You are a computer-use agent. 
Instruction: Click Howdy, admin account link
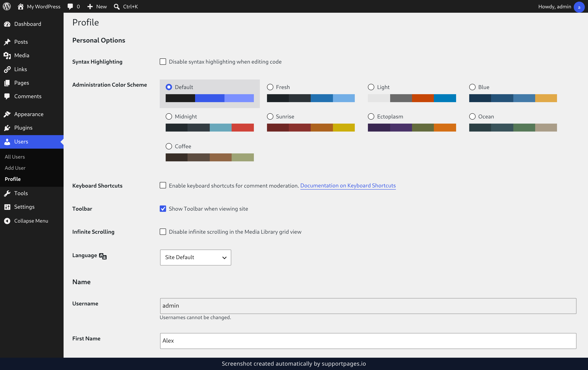tap(555, 7)
